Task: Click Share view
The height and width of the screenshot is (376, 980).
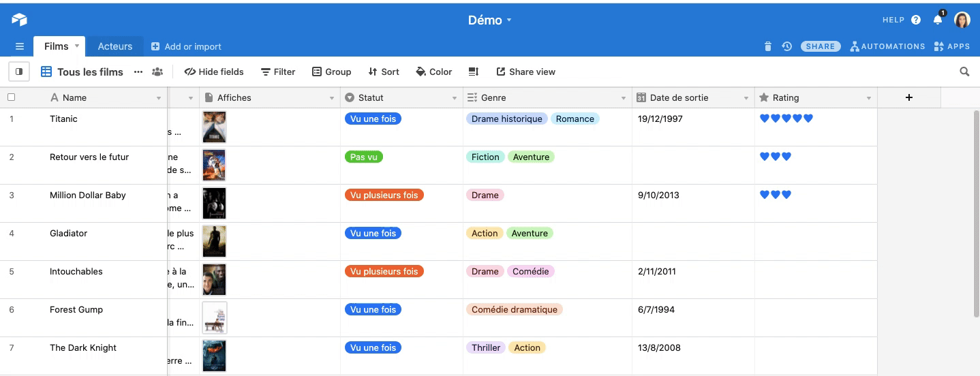Action: (525, 72)
